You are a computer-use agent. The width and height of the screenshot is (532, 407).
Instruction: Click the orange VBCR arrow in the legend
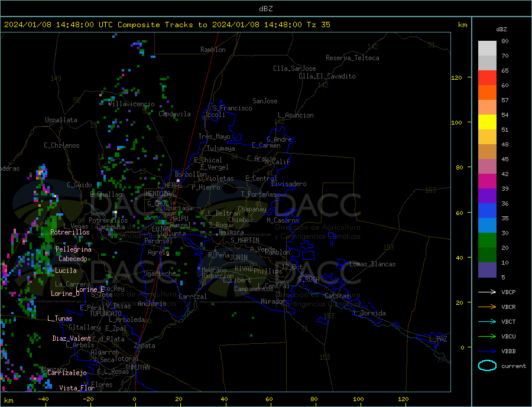click(487, 307)
